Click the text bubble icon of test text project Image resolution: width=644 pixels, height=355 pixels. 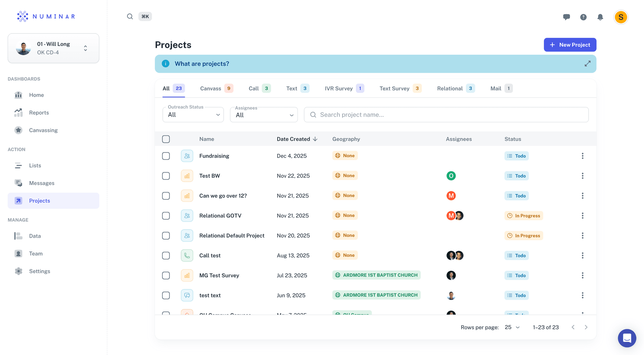coord(187,295)
